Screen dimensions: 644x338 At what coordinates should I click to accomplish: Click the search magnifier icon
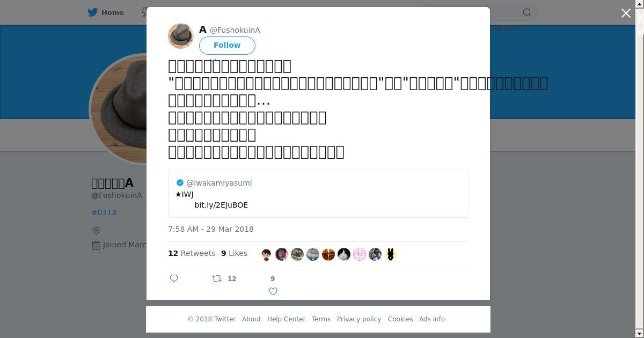527,12
